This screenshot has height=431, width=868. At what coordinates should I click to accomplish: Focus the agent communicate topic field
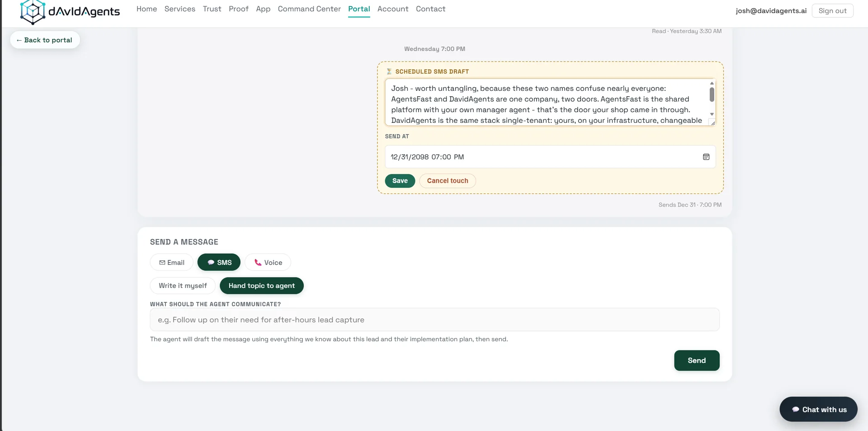[434, 320]
